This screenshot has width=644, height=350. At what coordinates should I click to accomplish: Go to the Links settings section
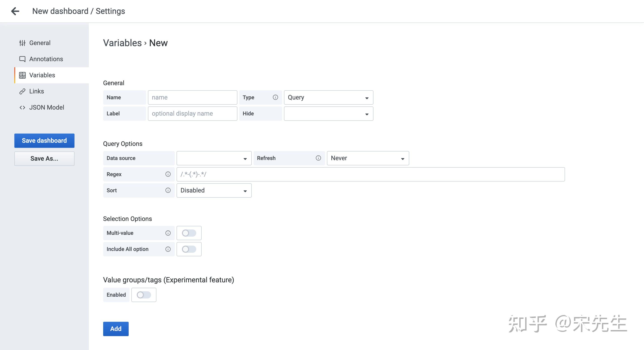pyautogui.click(x=36, y=91)
